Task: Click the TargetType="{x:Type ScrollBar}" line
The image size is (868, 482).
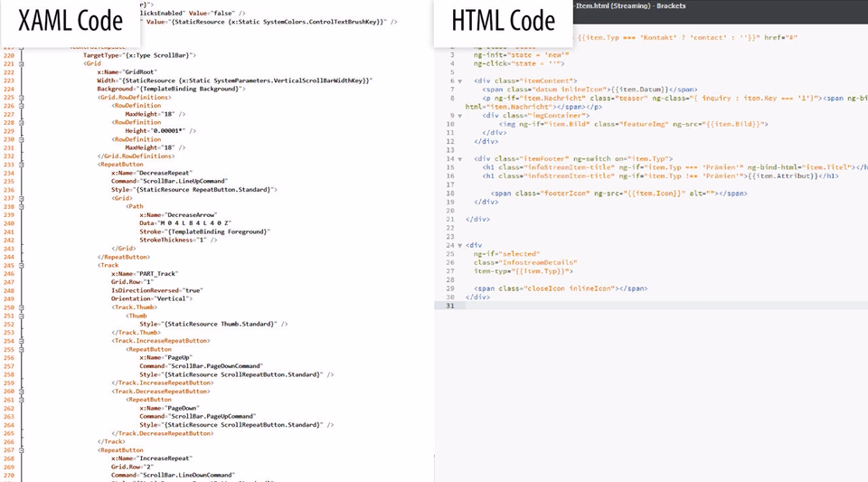Action: click(x=139, y=55)
